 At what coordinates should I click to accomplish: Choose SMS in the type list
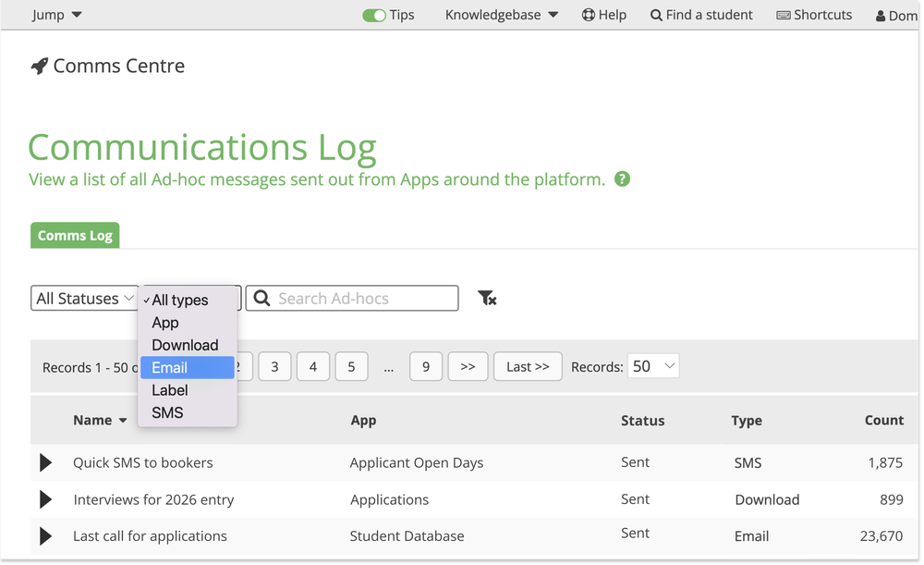pyautogui.click(x=188, y=412)
